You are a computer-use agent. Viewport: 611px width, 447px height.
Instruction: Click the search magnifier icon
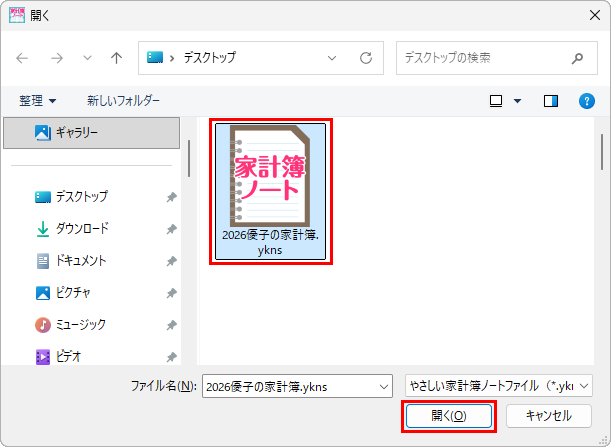coord(577,58)
